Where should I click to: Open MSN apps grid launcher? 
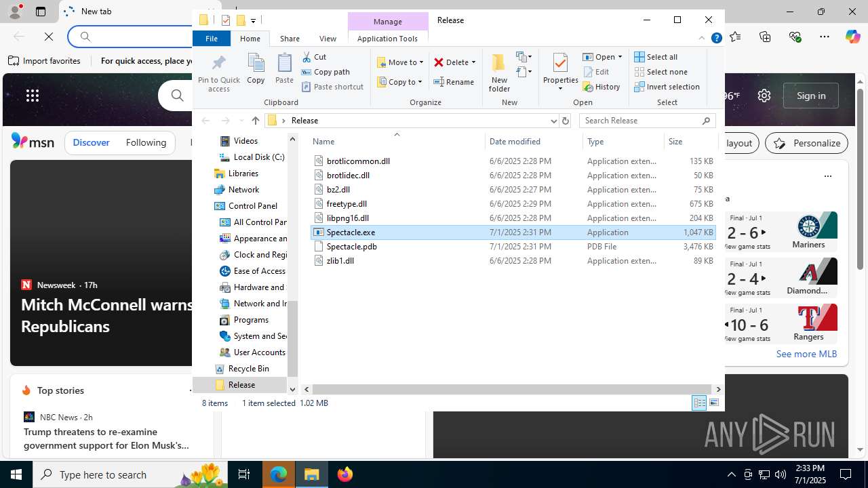pos(33,96)
